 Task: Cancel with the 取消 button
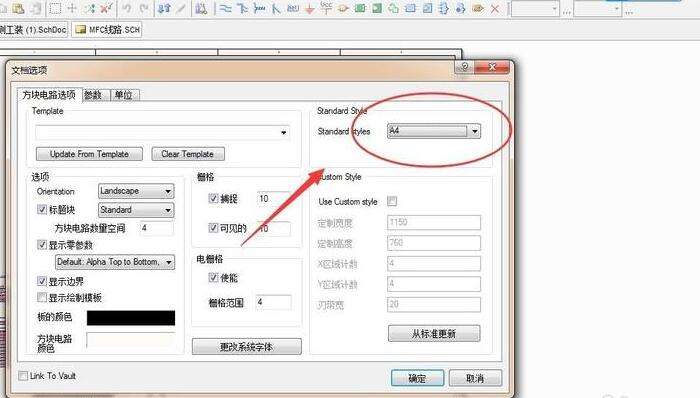475,378
